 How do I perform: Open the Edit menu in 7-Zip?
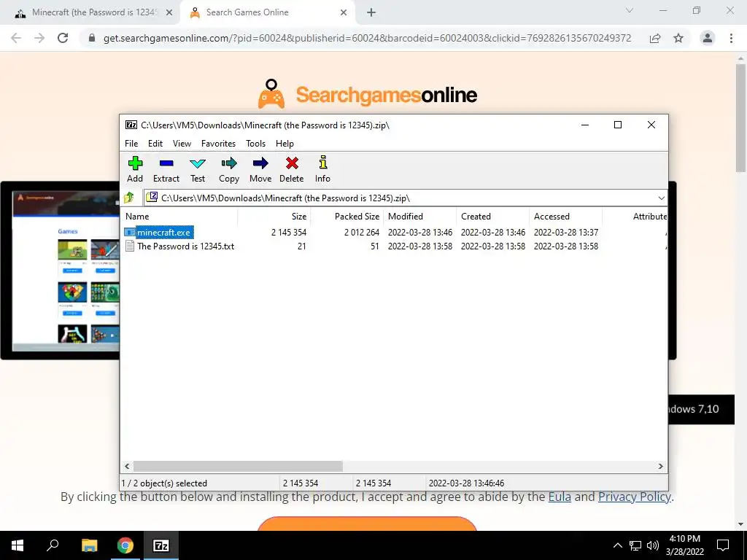tap(155, 144)
